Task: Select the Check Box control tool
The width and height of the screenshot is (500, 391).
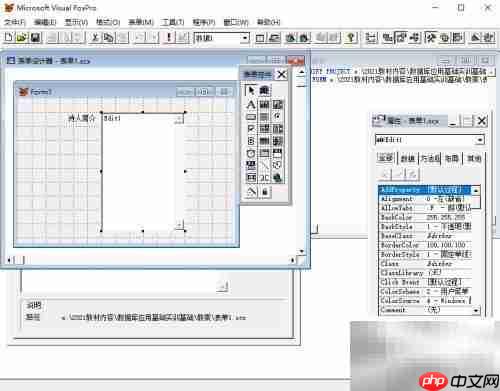Action: (251, 129)
